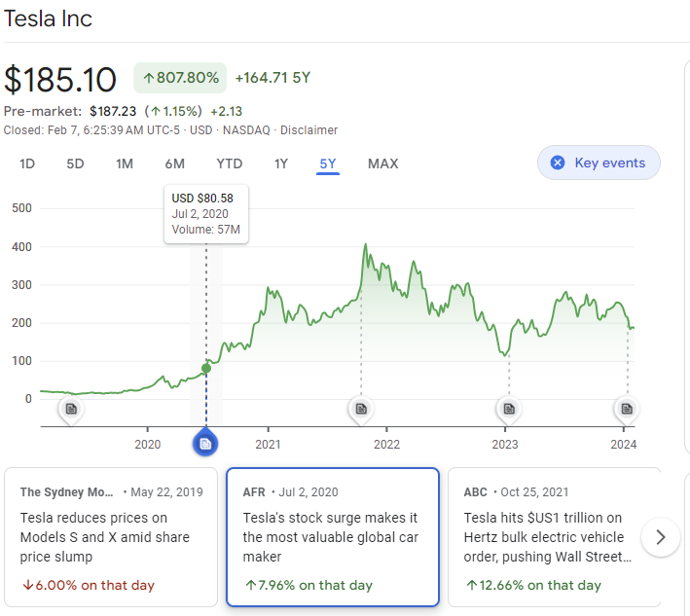Click the highlighted blue Jul 2020 event marker

[x=205, y=444]
